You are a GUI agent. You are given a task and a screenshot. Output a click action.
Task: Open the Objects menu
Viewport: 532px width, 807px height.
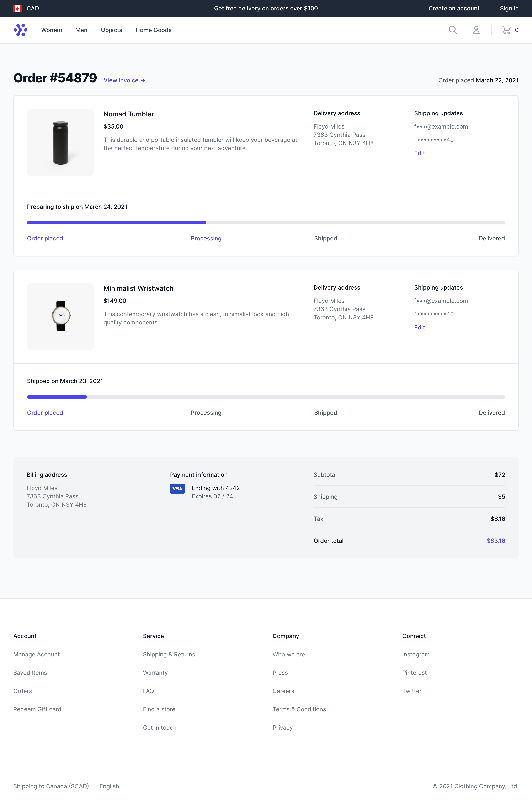111,30
